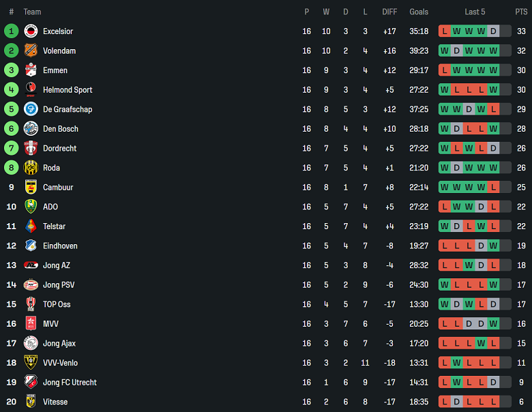Click the De Graafschap crest

pos(31,109)
